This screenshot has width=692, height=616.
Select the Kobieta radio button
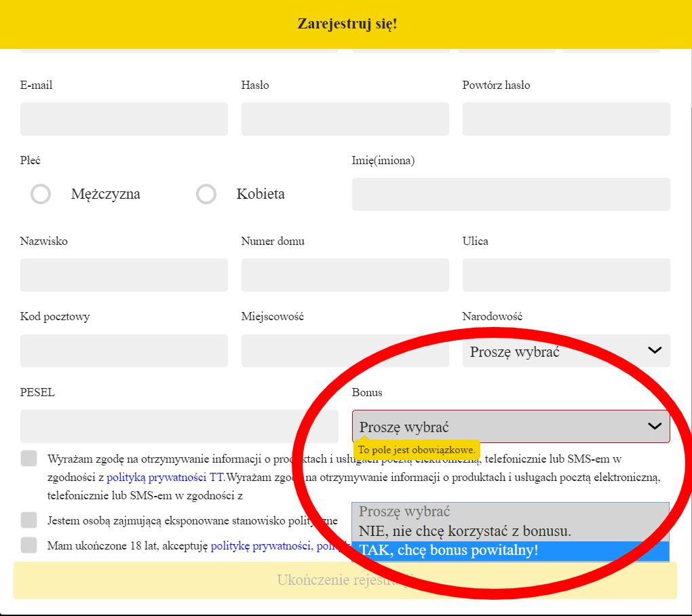[x=206, y=194]
